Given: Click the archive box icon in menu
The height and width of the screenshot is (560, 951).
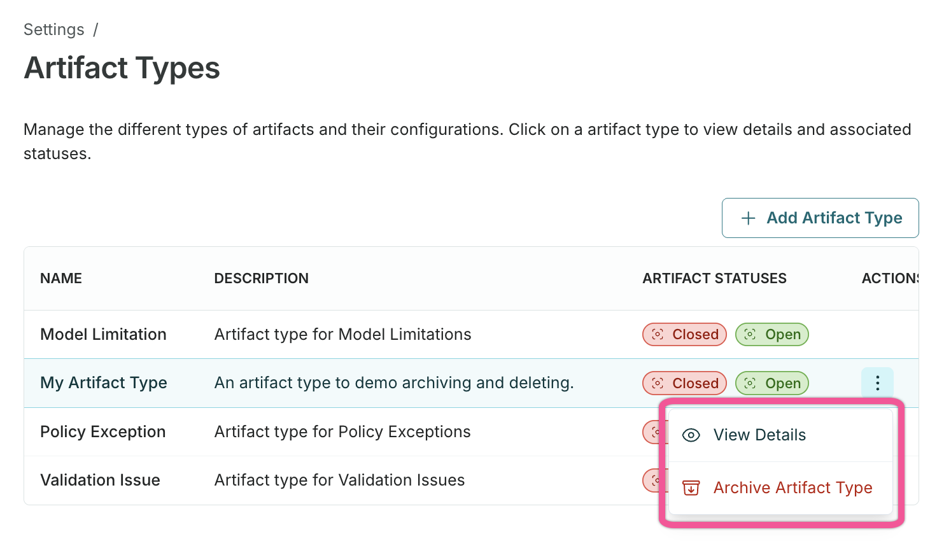Looking at the screenshot, I should tap(691, 488).
